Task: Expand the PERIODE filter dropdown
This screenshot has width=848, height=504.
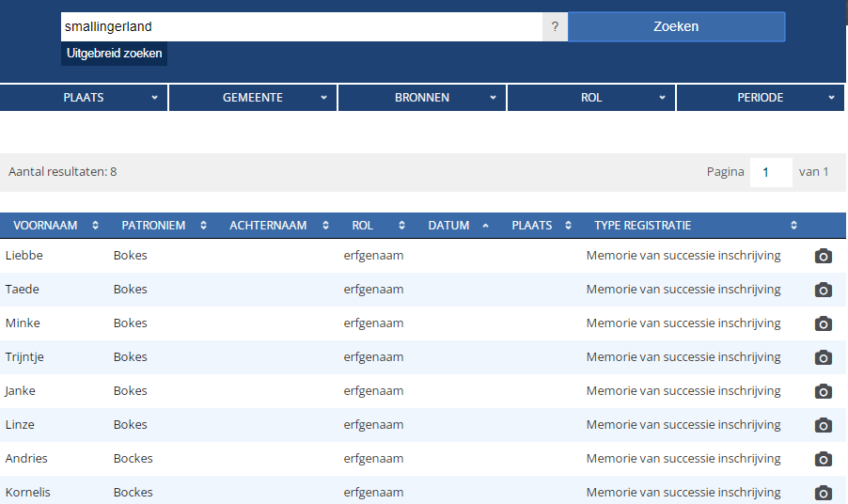Action: (761, 98)
